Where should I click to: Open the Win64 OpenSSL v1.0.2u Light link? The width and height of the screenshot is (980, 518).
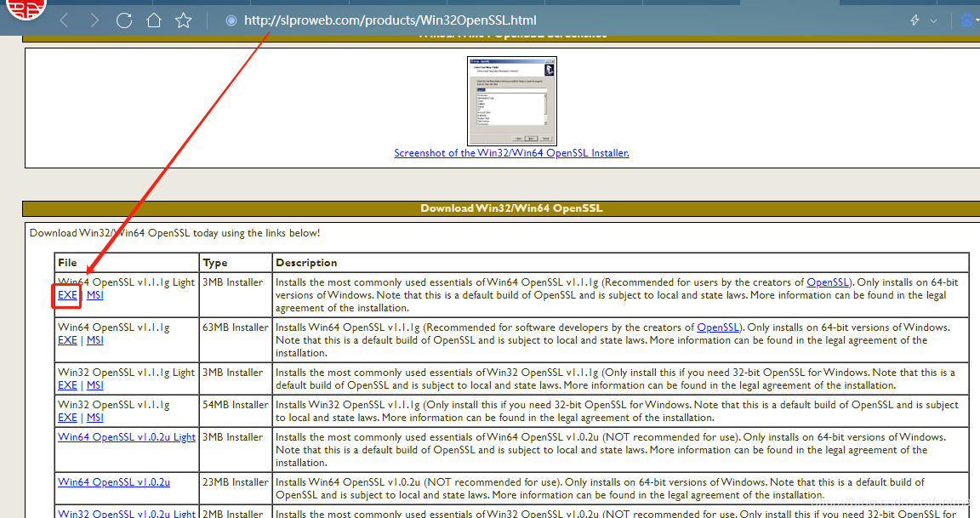click(127, 437)
